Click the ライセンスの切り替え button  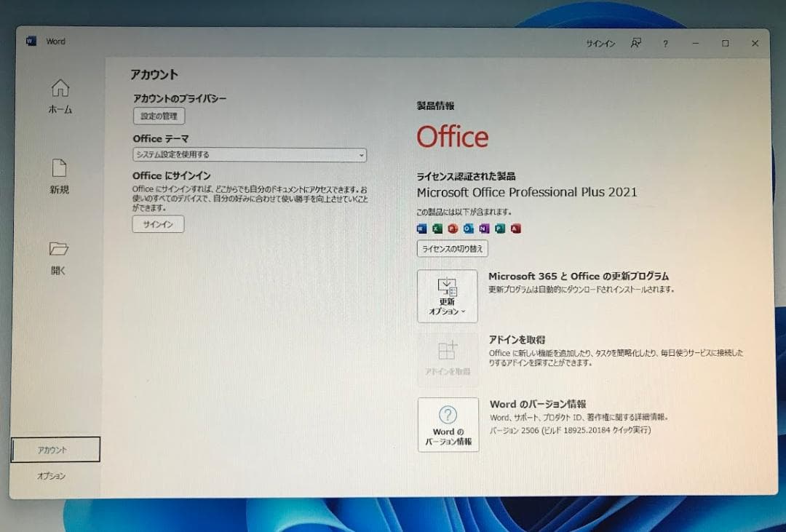point(452,248)
